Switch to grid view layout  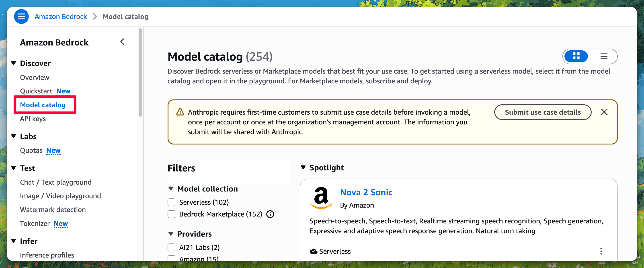(576, 56)
